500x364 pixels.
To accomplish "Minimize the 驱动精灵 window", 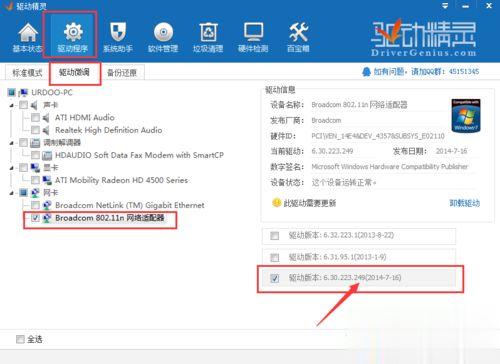I will (466, 6).
